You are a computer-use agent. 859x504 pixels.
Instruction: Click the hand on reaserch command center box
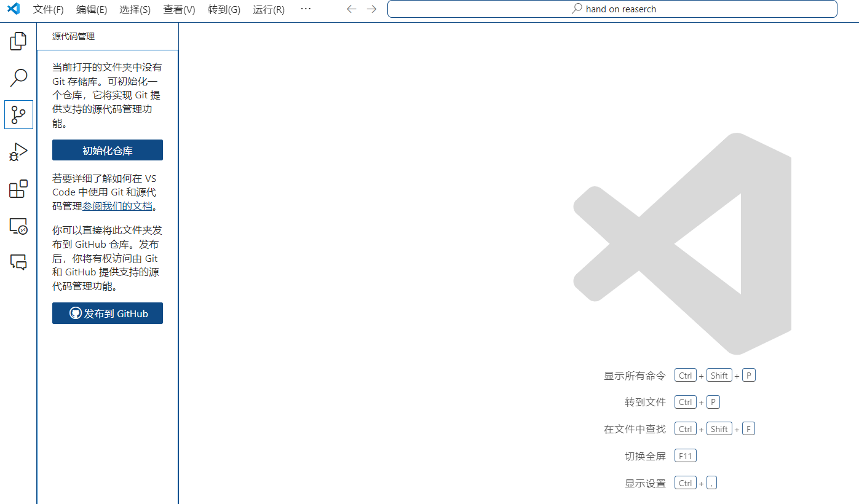(x=612, y=9)
